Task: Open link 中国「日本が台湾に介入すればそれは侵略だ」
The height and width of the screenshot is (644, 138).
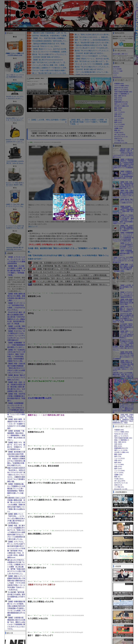Action: click(x=68, y=257)
